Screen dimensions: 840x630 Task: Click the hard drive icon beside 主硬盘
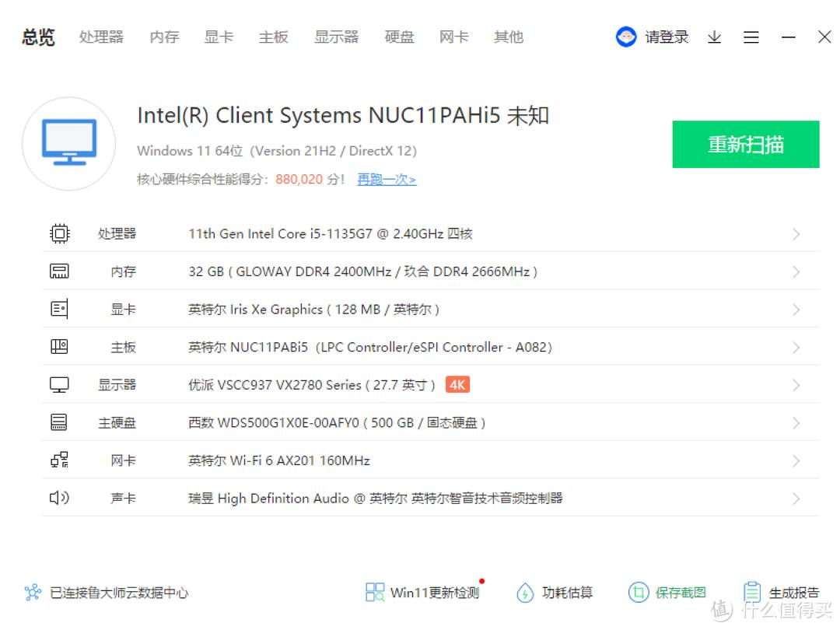59,422
